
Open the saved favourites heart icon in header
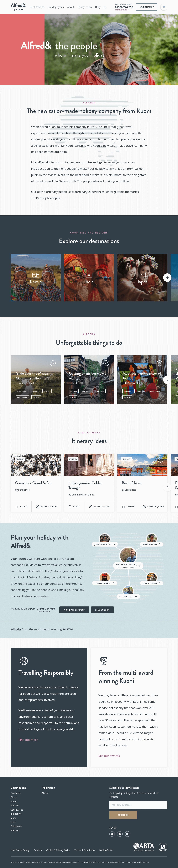[x=164, y=7]
